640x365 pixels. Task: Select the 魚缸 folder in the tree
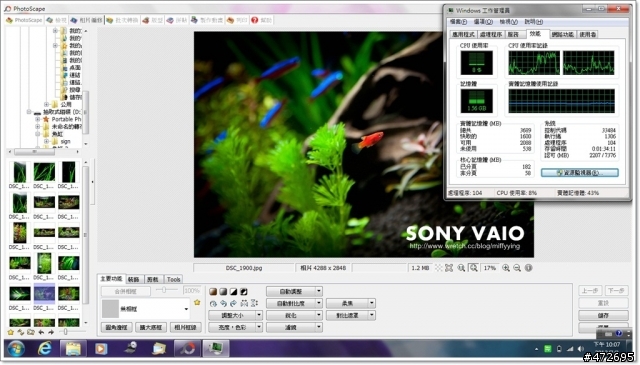tap(57, 134)
